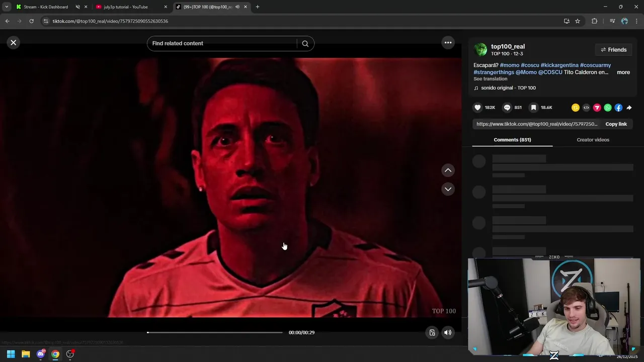Screen dimensions: 644x362
Task: Switch to july3p tutorial YouTube tab
Action: pyautogui.click(x=126, y=7)
